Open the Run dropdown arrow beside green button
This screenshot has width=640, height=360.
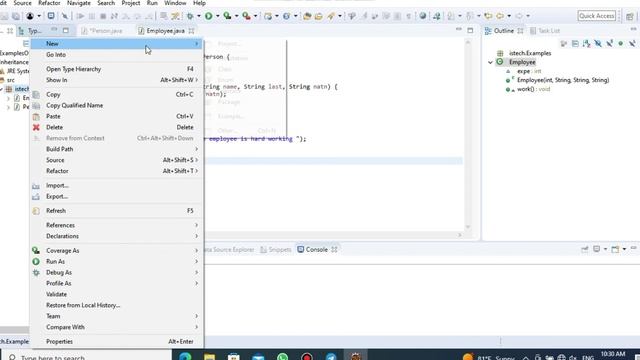217,16
